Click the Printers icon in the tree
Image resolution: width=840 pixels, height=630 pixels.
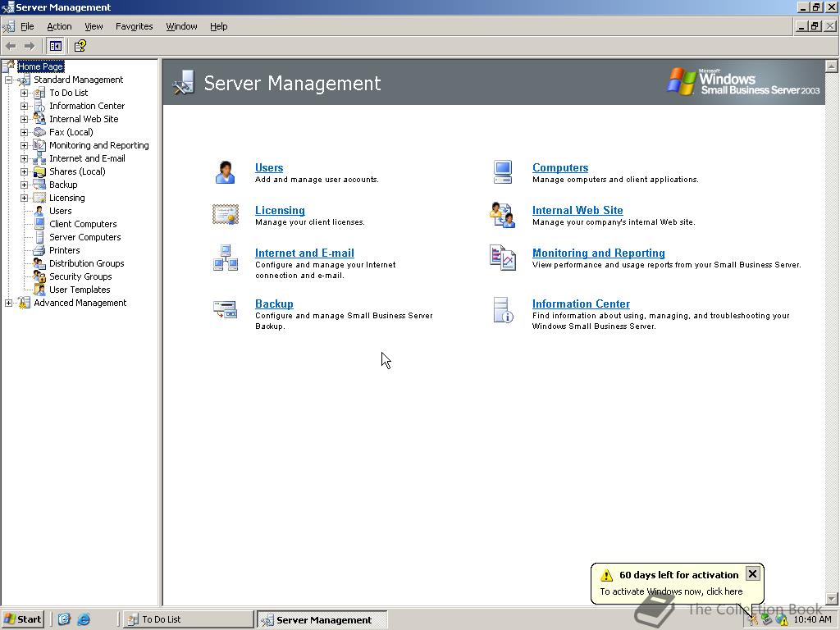39,251
